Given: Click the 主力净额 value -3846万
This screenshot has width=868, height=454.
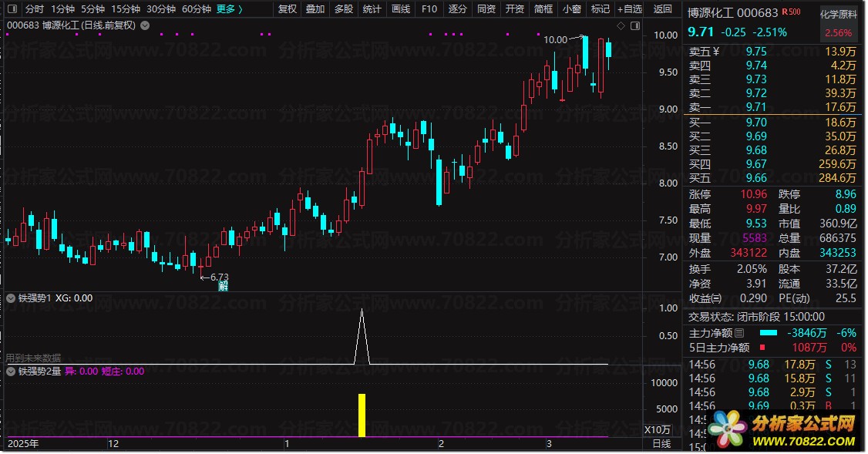Looking at the screenshot, I should [x=808, y=333].
